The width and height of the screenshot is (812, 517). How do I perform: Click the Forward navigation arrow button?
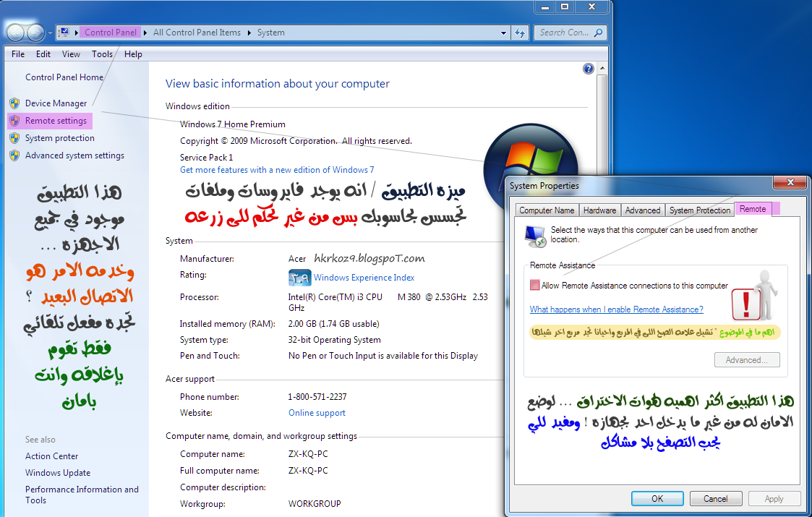(35, 33)
